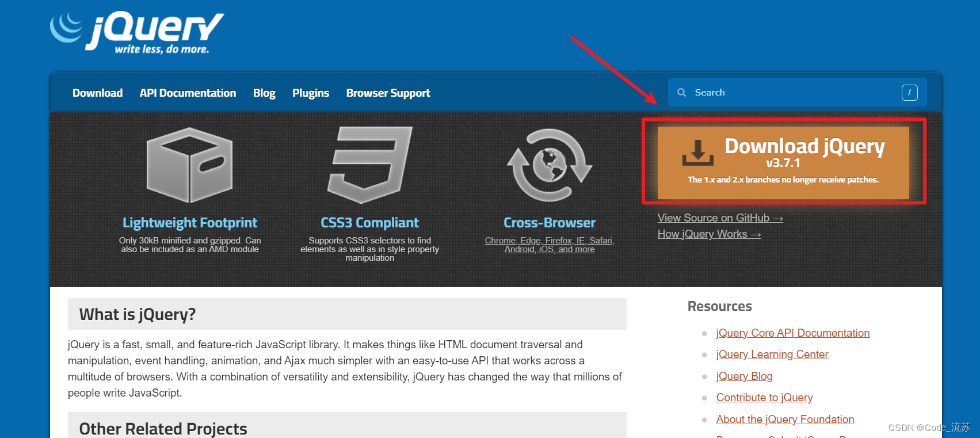Focus the Search input field
This screenshot has height=438, width=980.
(797, 93)
